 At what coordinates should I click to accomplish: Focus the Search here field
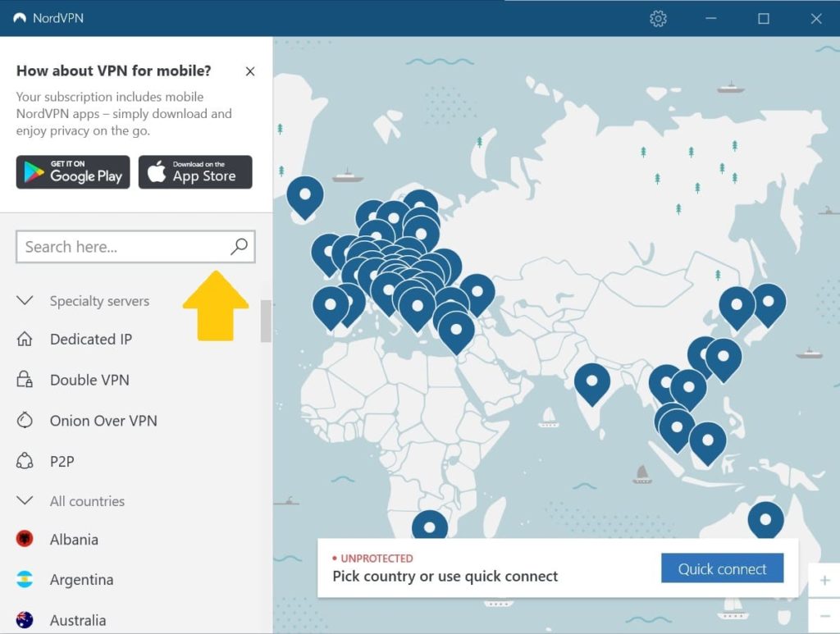coord(135,247)
